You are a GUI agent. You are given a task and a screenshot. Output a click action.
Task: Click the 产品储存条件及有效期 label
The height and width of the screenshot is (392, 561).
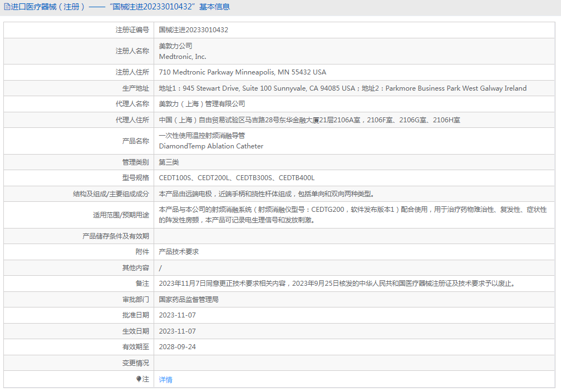click(x=116, y=236)
